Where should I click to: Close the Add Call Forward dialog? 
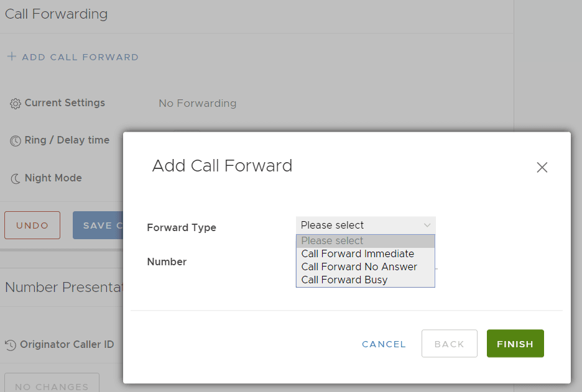click(x=542, y=167)
